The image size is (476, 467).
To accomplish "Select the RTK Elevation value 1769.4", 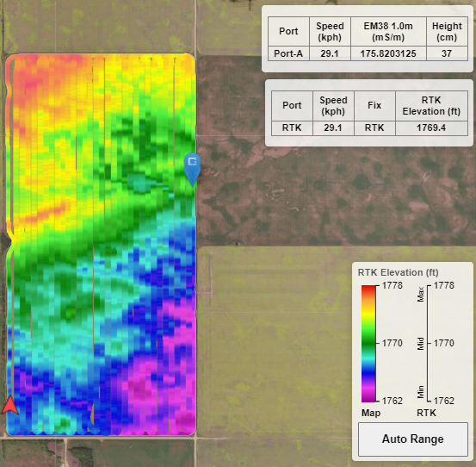I will pos(431,128).
